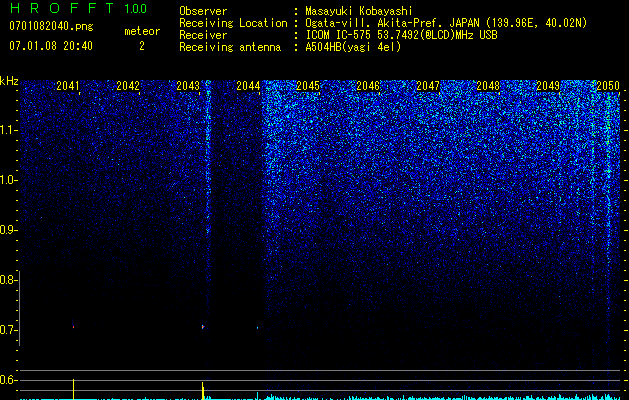
Task: Click the 2044 time marker
Action: (248, 85)
